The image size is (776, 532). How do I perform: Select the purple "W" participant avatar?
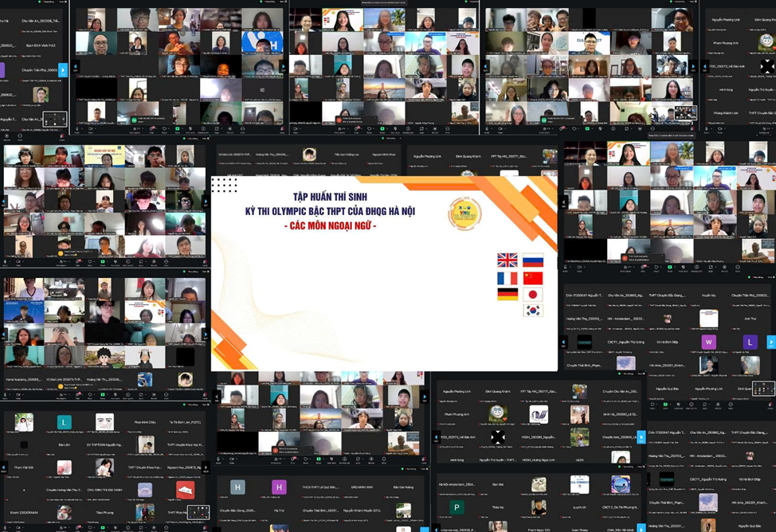pos(708,342)
